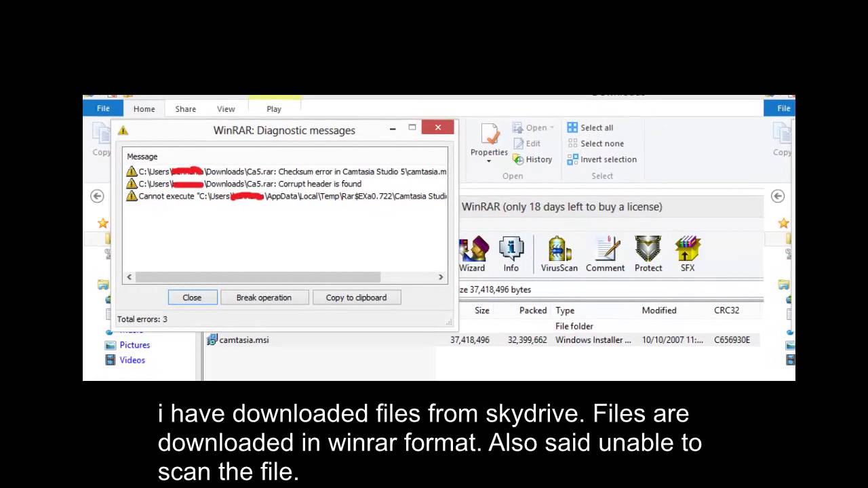The image size is (868, 488).
Task: Sort by the CRC32 column header
Action: coord(726,310)
